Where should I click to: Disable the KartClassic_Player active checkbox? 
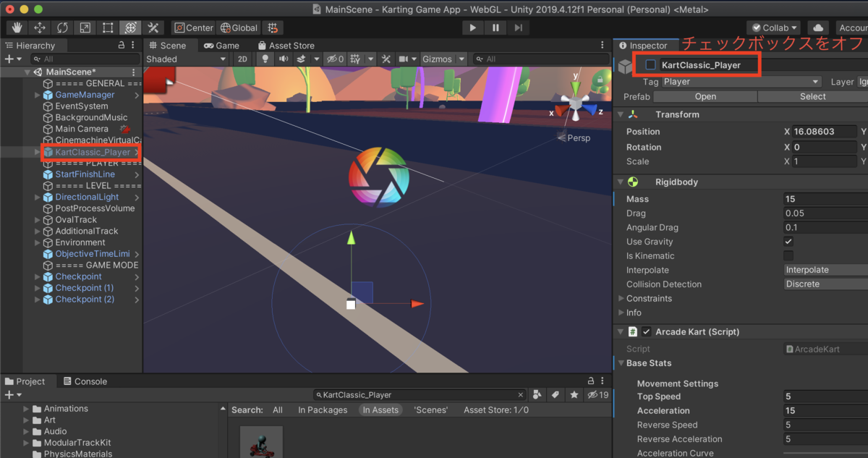650,65
